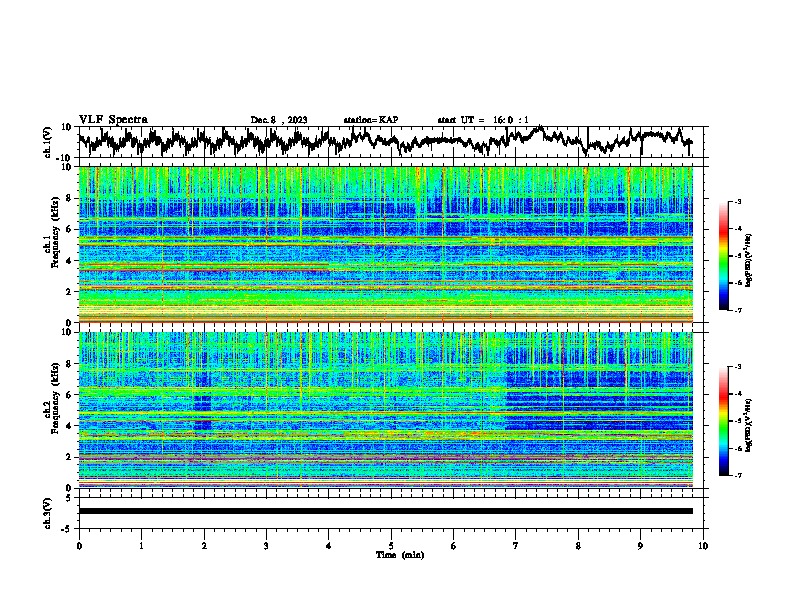
Task: Click the ch.1 color bar '-3' value
Action: 737,201
